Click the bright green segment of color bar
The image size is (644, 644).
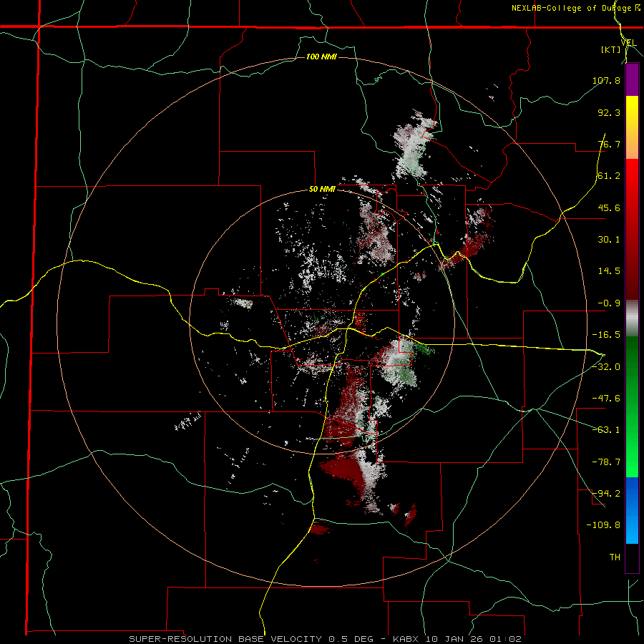point(632,406)
